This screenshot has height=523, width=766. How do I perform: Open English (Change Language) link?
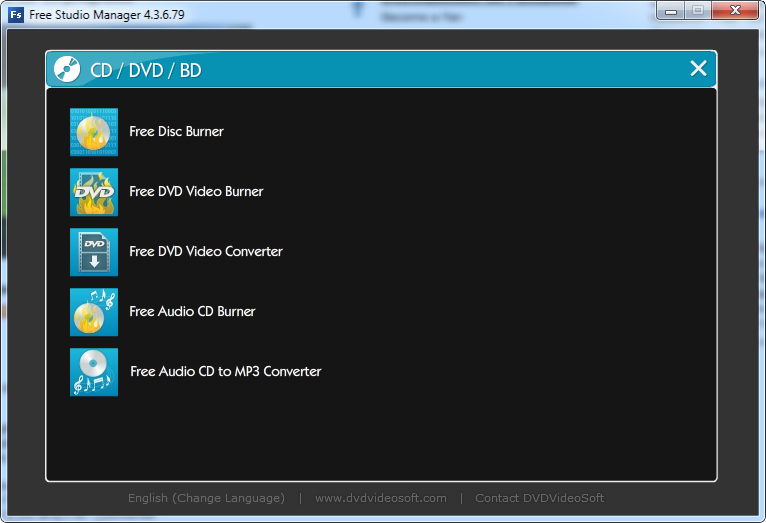(206, 498)
